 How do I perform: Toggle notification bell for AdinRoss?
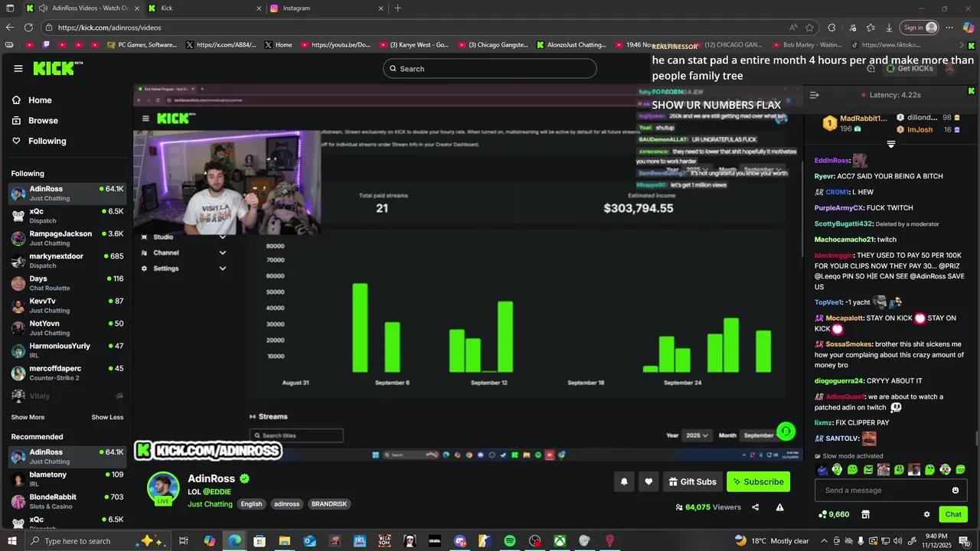[624, 481]
